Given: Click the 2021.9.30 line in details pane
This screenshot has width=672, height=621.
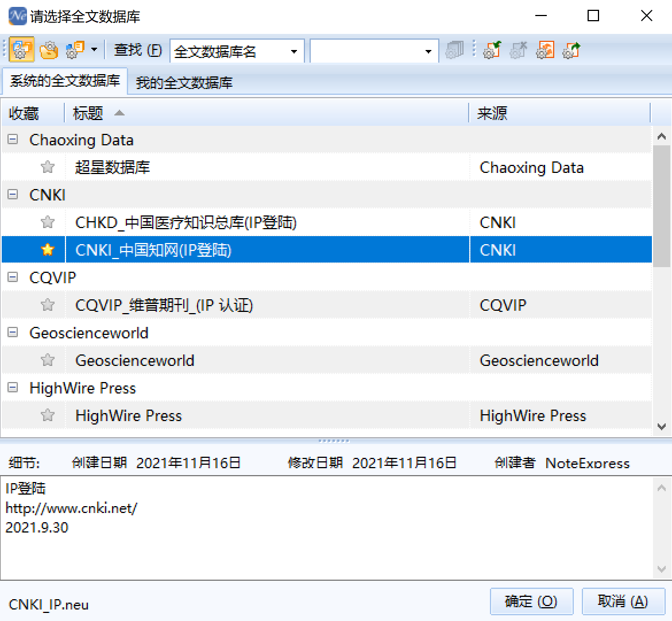Looking at the screenshot, I should pyautogui.click(x=37, y=527).
